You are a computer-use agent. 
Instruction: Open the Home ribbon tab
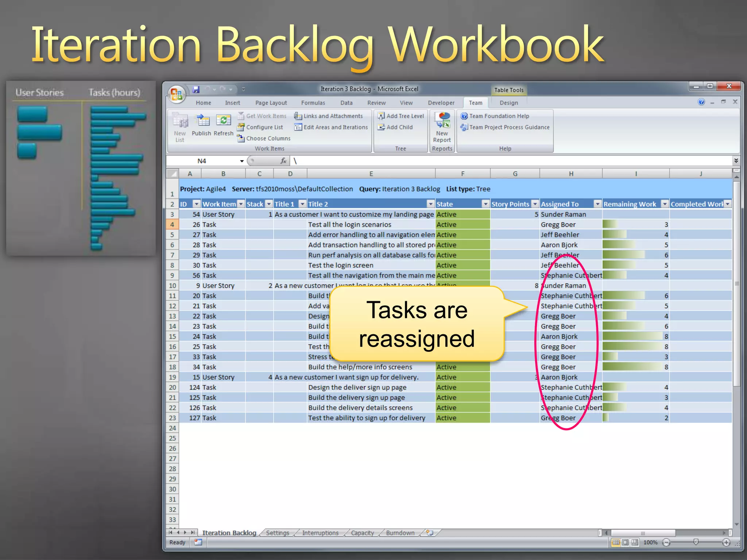tap(203, 103)
